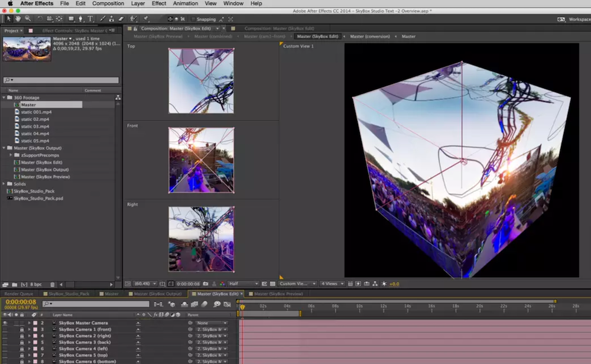Viewport: 591px width, 364px height.
Task: Open the Layer menu
Action: click(x=138, y=4)
